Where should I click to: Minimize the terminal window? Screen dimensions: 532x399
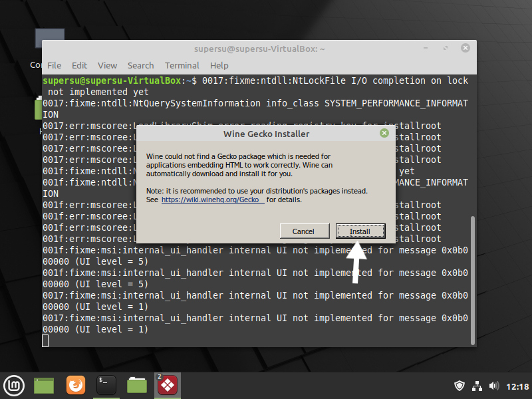pos(426,48)
